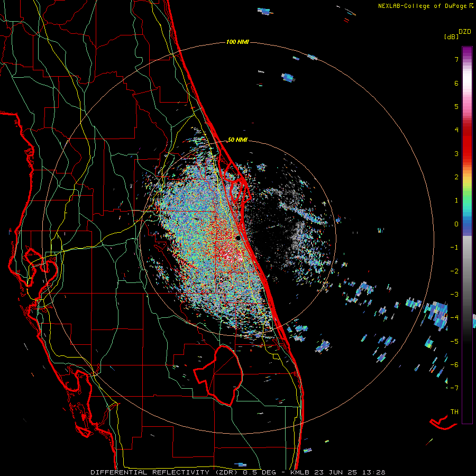This screenshot has width=476, height=476.
Task: Click the black radar site dot at center
Action: (x=239, y=238)
